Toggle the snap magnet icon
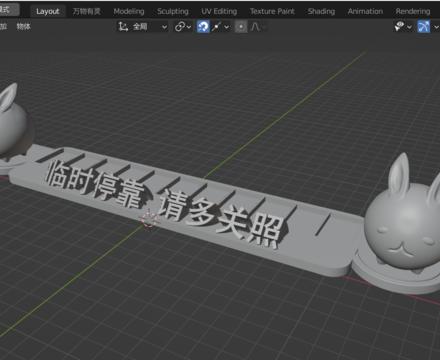This screenshot has height=360, width=440. [x=203, y=26]
